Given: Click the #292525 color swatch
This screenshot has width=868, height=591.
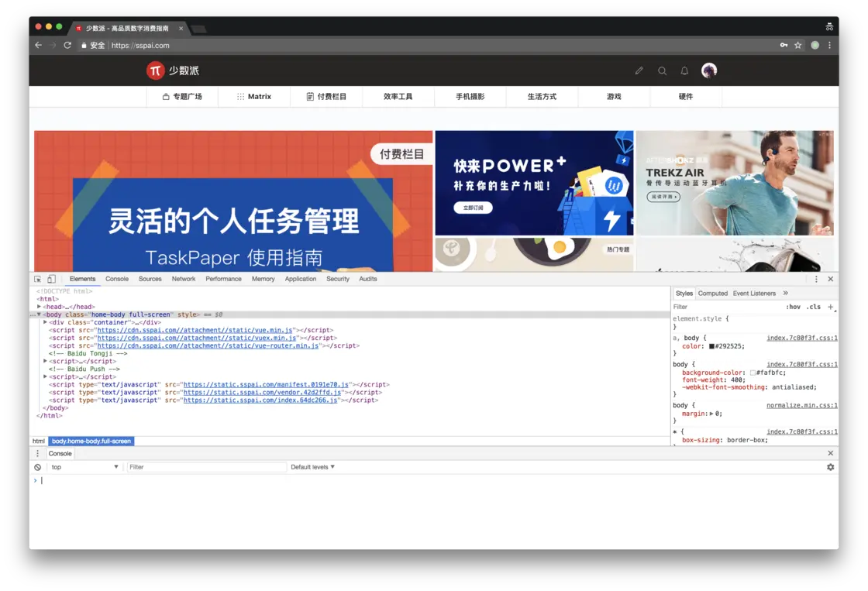Looking at the screenshot, I should point(712,346).
